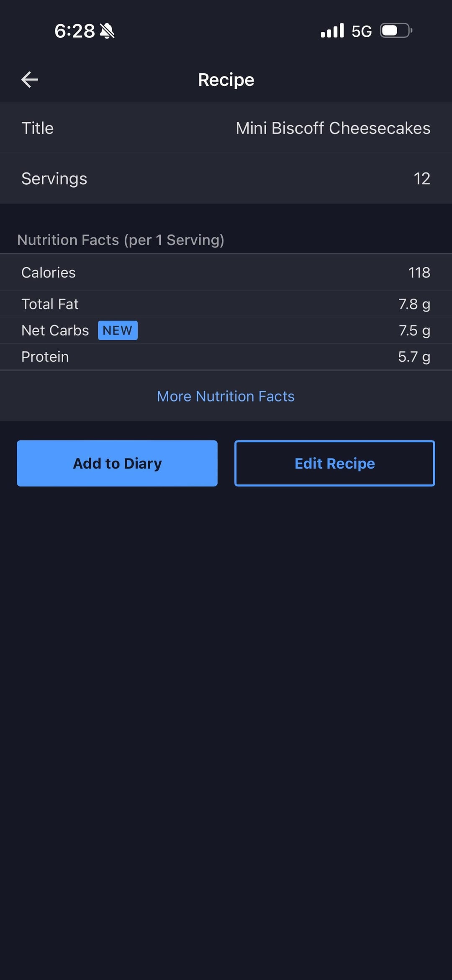Tap the Total Fat row label
Viewport: 452px width, 980px height.
pyautogui.click(x=50, y=304)
